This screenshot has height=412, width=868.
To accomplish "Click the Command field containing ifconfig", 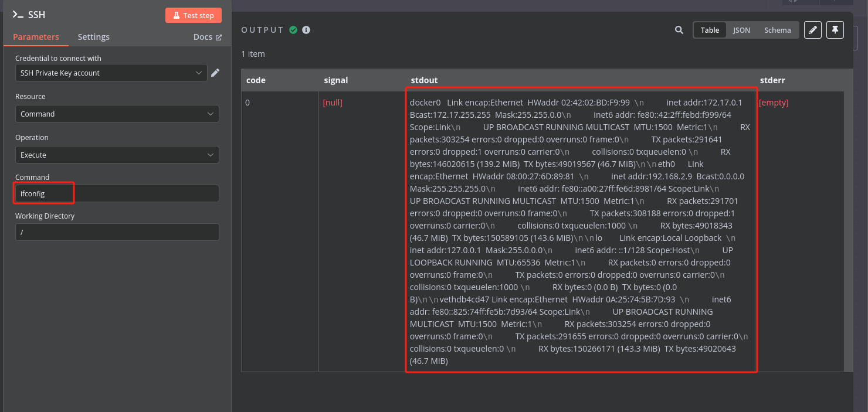I will point(117,193).
